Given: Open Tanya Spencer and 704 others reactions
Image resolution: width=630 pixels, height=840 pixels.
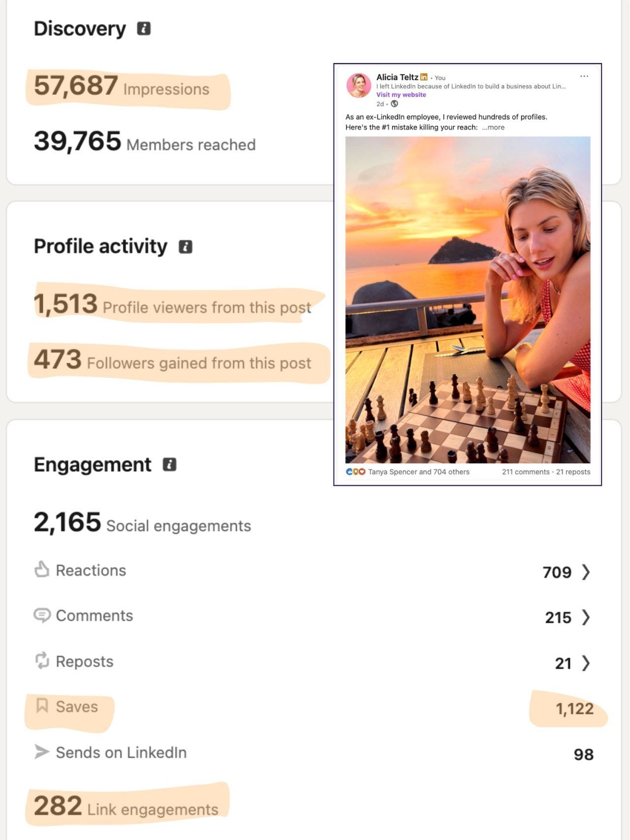Looking at the screenshot, I should [419, 472].
